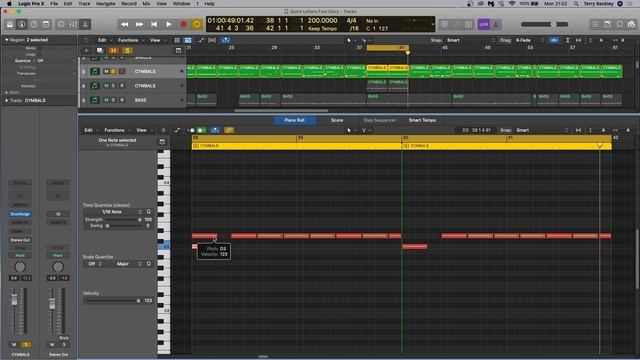Click the Fast Forward transport button

pos(139,24)
